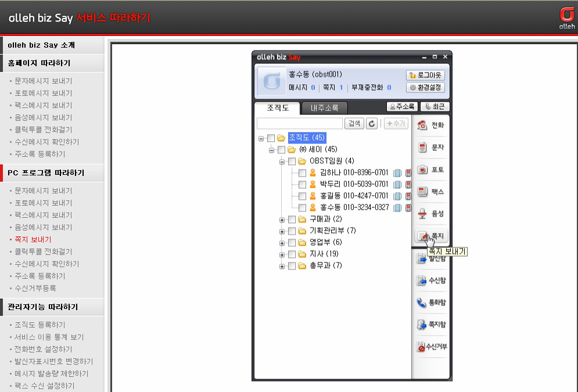Open the 관리자기능 따라하기 section header
Screen dimensions: 578x392
pyautogui.click(x=52, y=307)
